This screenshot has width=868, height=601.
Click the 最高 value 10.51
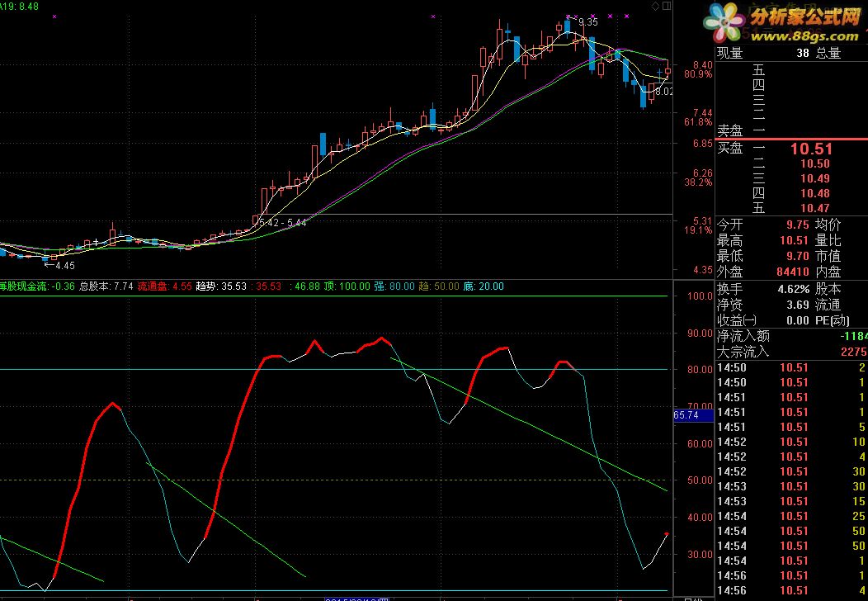795,240
